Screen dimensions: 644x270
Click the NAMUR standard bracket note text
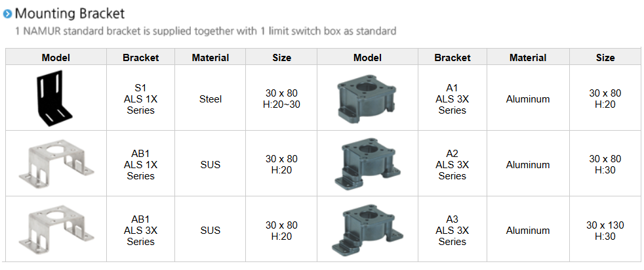[205, 31]
